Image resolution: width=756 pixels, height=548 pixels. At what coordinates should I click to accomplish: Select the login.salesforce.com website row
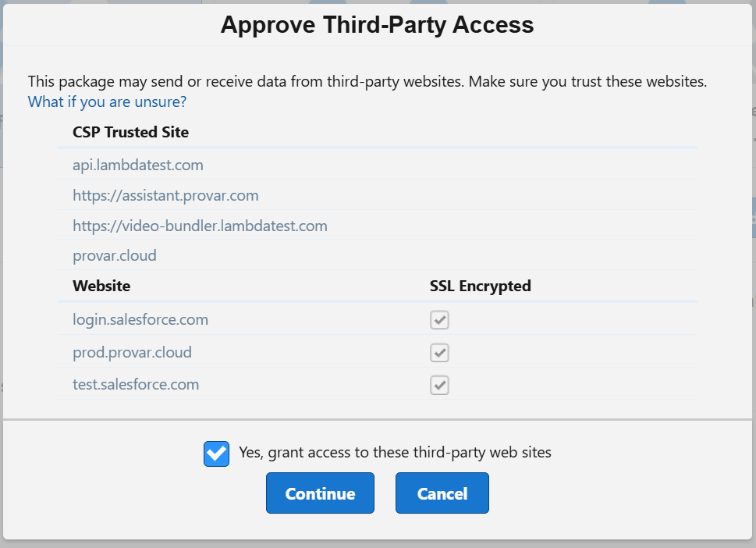tap(140, 320)
